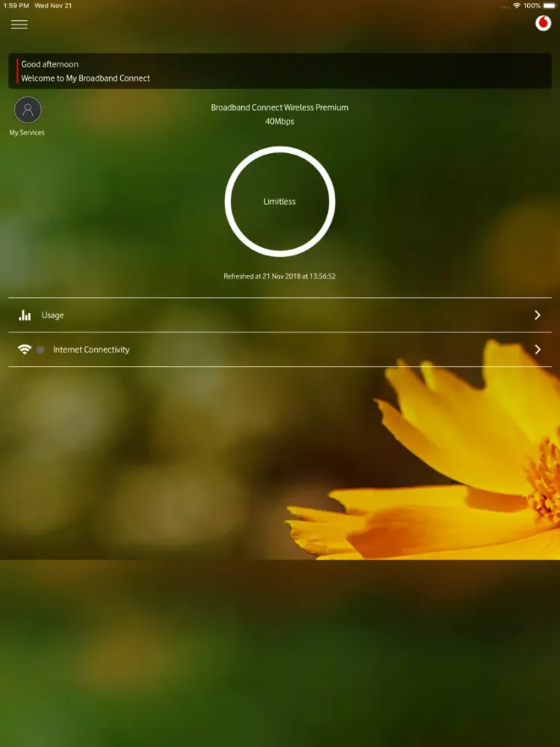Tap the battery icon in status bar

click(550, 6)
